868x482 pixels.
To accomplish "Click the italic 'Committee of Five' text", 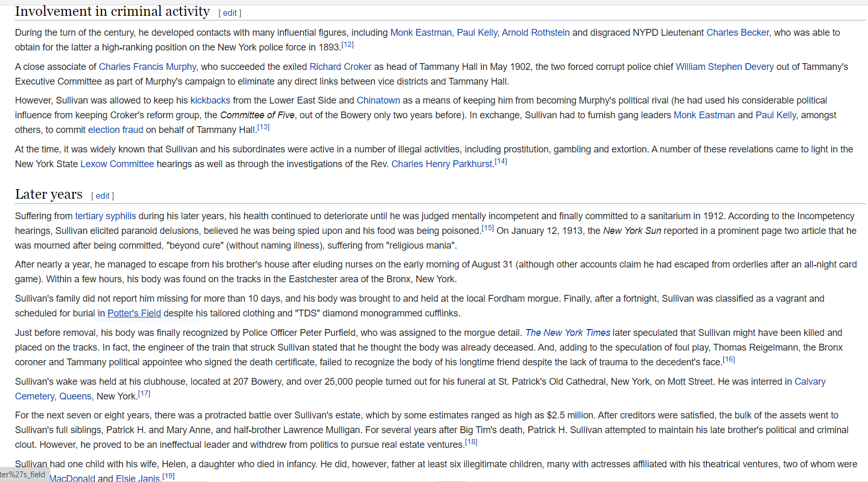I will point(257,115).
